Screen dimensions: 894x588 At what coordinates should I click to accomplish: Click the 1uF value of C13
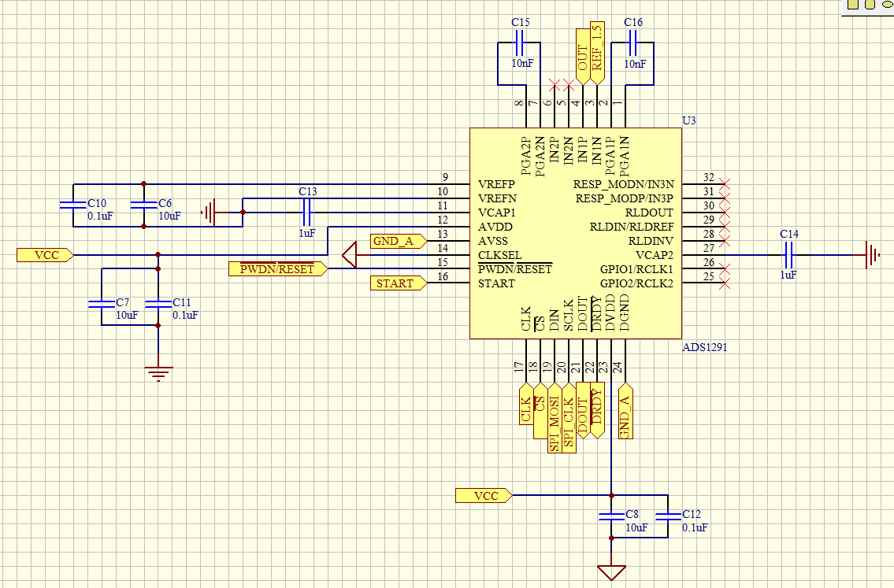coord(306,233)
